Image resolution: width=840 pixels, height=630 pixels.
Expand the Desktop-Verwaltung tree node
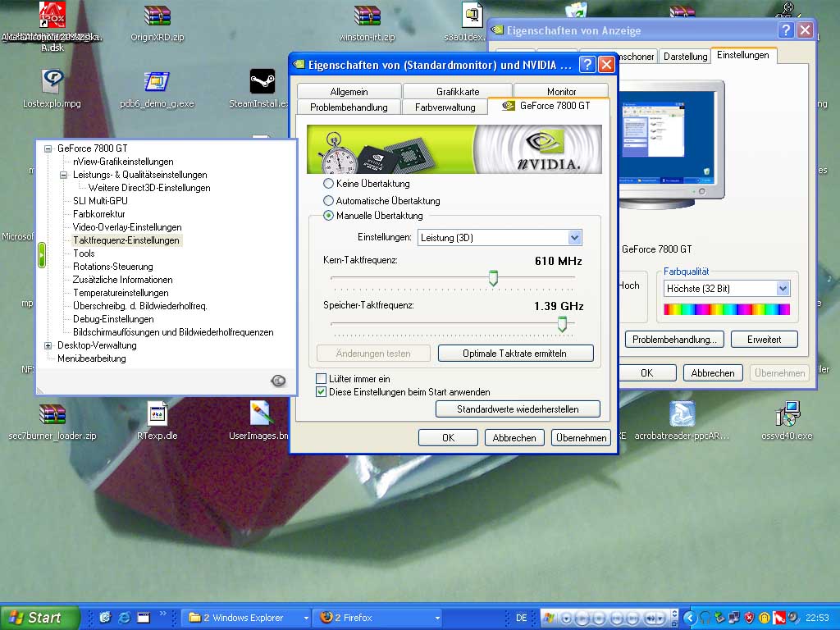tap(48, 345)
